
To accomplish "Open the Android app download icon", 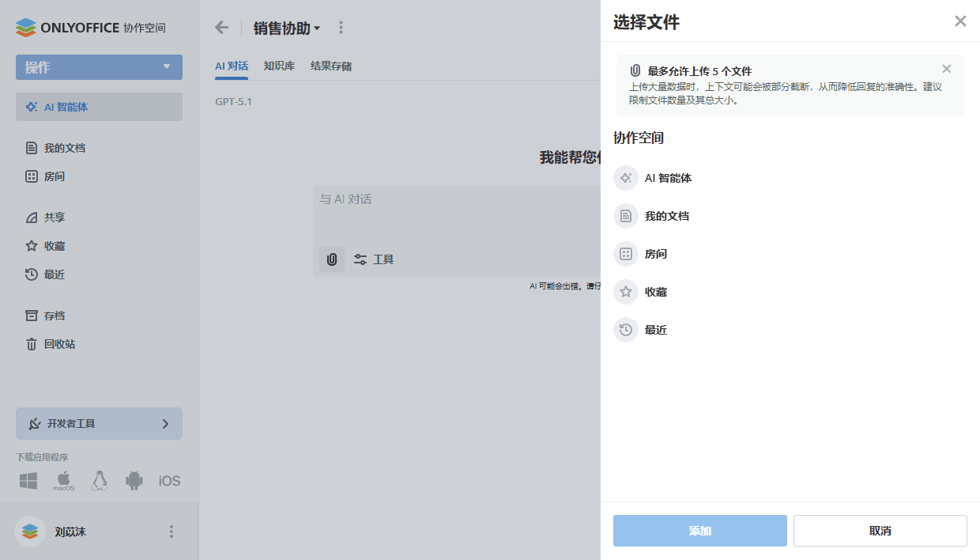I will 134,480.
